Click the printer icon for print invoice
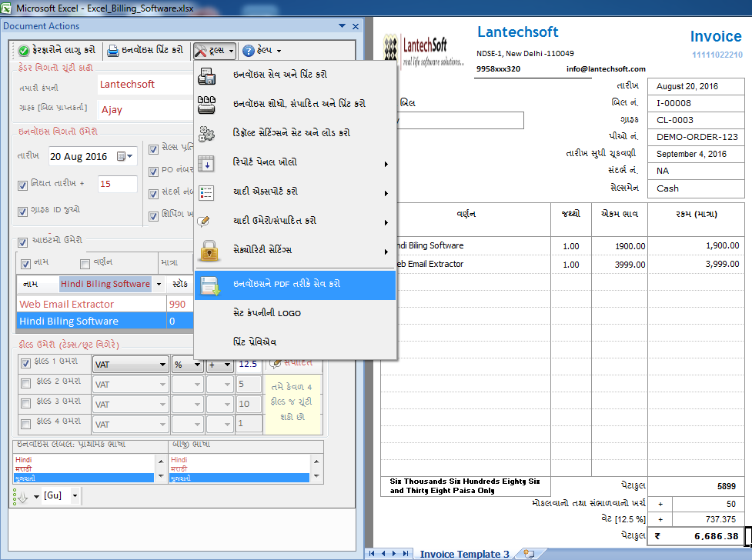Screen dimensions: 752x560 click(x=112, y=50)
